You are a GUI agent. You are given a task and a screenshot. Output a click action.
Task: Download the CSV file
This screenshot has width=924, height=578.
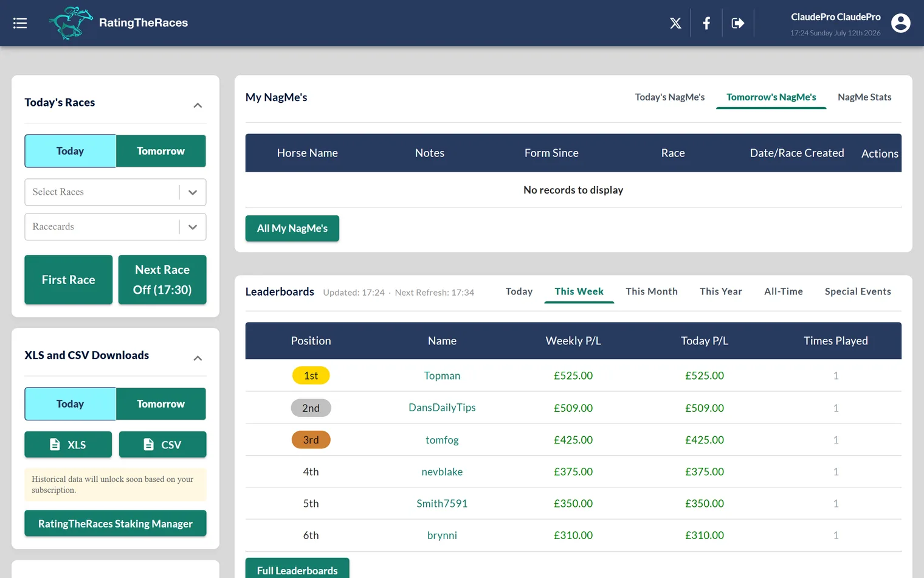pos(162,445)
